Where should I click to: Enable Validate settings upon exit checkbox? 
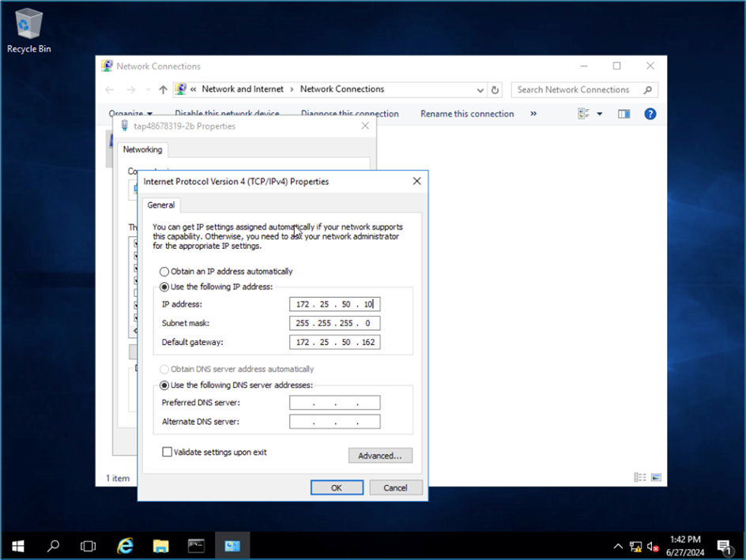167,453
